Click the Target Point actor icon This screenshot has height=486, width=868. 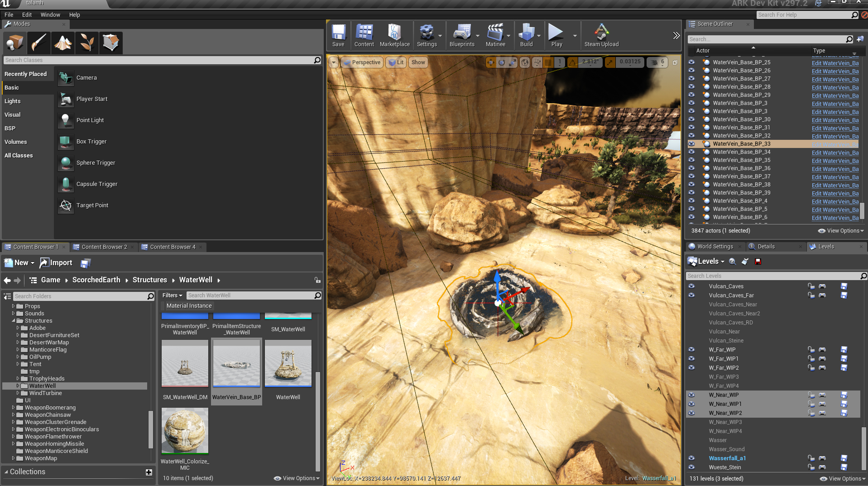click(66, 205)
